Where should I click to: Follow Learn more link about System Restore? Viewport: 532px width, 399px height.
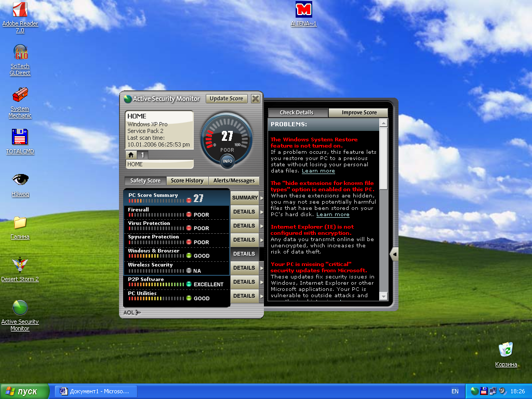[x=318, y=171]
